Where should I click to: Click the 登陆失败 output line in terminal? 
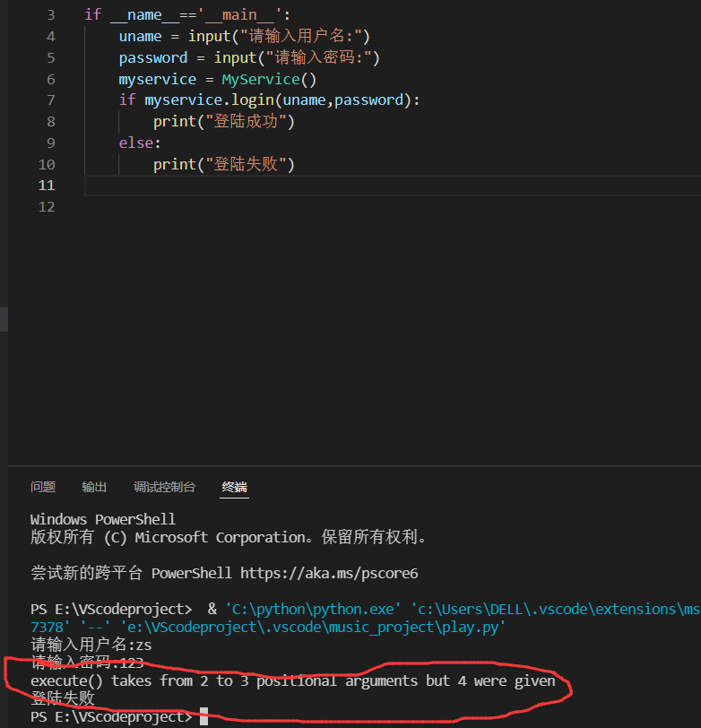63,698
